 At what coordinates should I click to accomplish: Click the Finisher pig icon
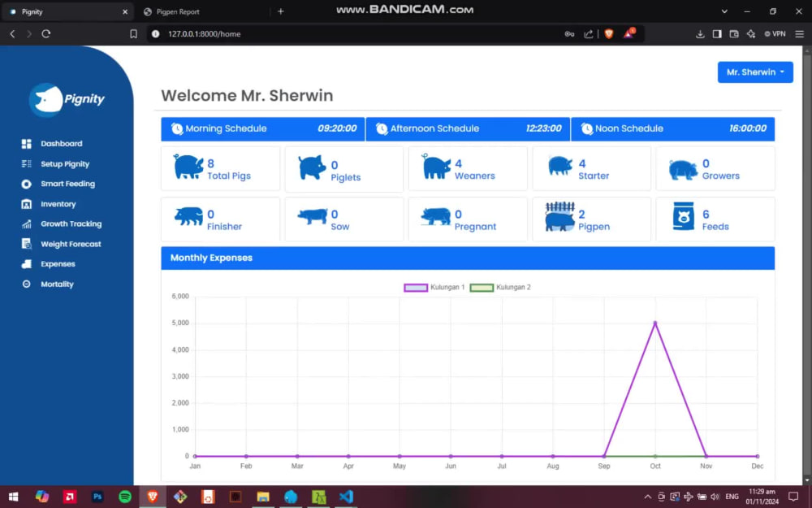[188, 216]
